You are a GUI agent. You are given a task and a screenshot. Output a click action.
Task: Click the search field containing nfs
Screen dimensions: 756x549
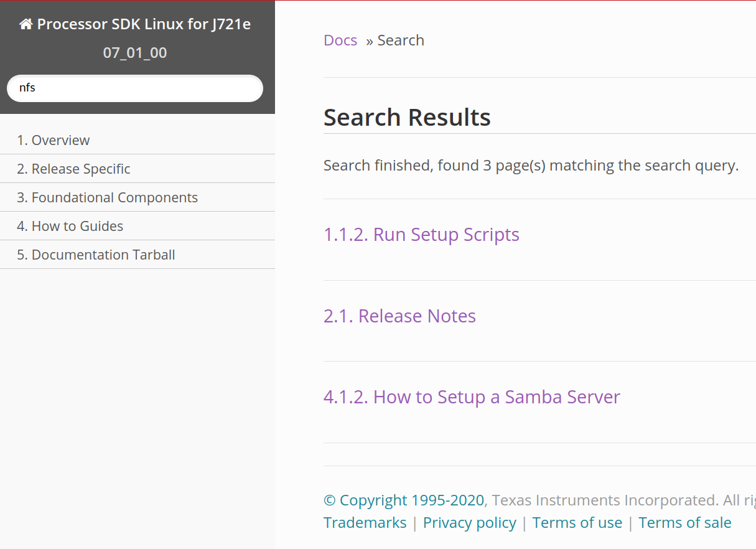[x=135, y=88]
